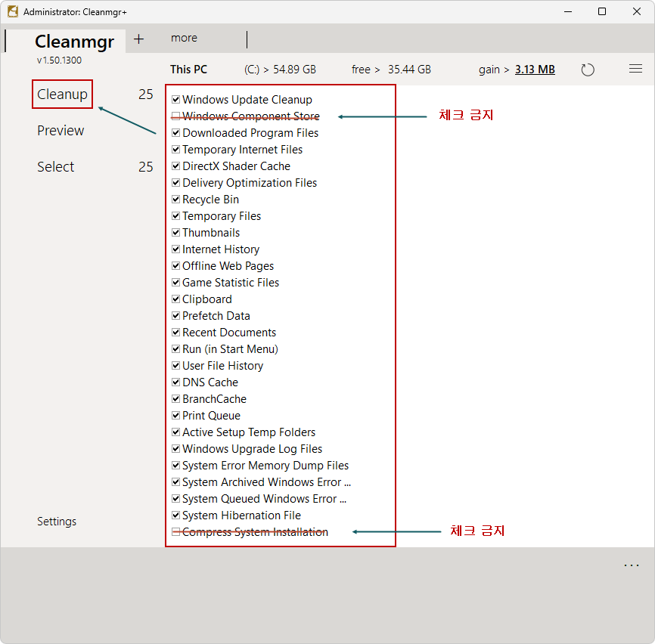This screenshot has width=655, height=644.
Task: Click the 25 count next to Cleanup
Action: 146,94
